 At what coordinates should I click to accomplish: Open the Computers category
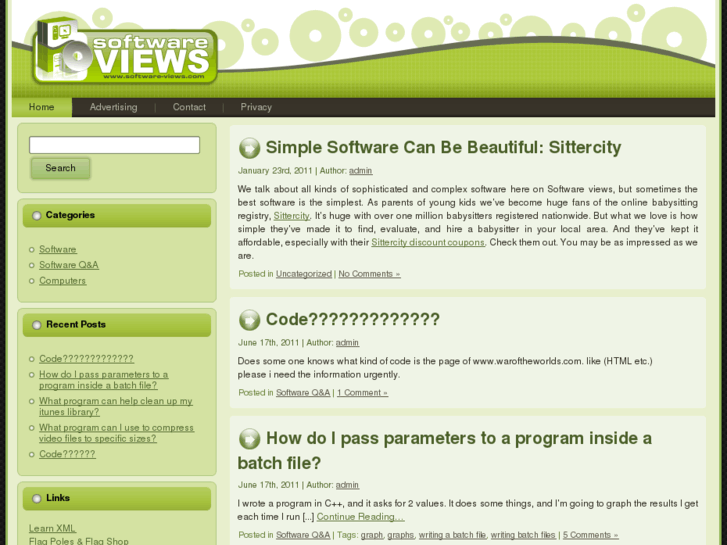[x=63, y=281]
